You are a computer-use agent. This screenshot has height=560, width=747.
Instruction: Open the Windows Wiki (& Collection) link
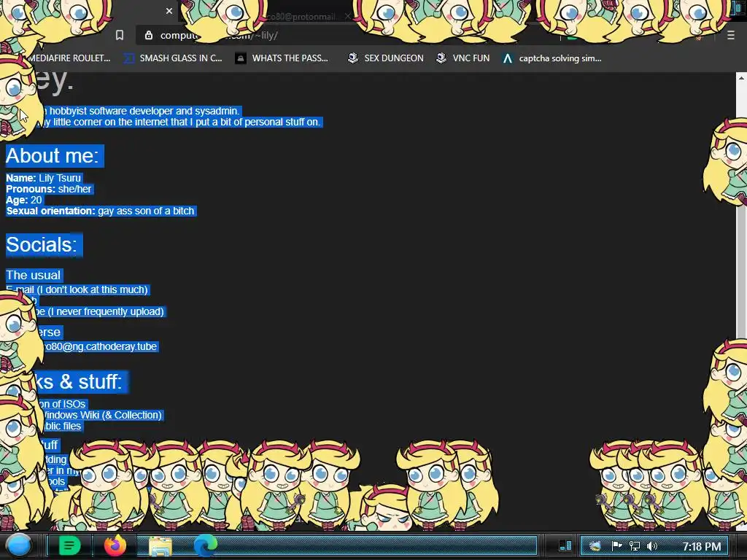pos(102,415)
